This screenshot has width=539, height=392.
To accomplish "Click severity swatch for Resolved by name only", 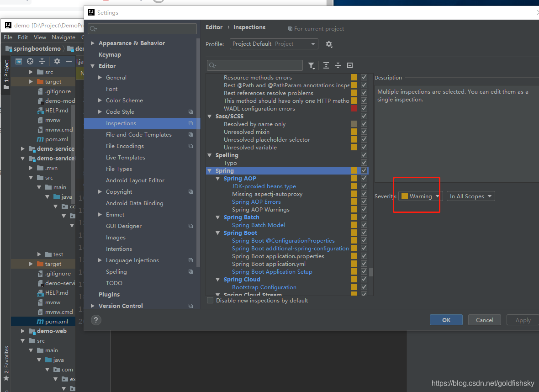I will (354, 124).
